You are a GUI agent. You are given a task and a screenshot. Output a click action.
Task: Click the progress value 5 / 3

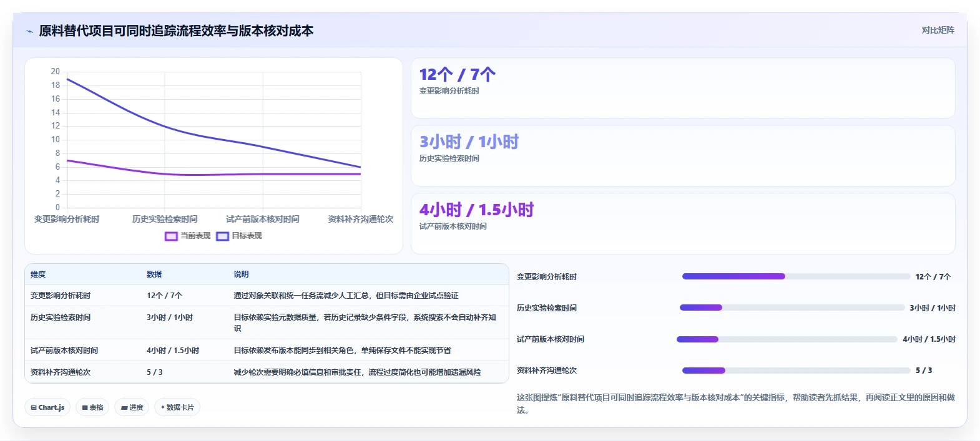(x=924, y=371)
